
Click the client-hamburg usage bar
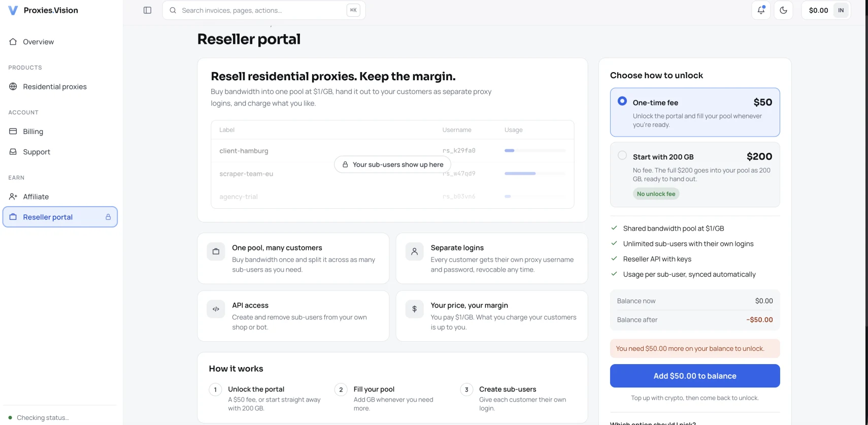pos(535,151)
